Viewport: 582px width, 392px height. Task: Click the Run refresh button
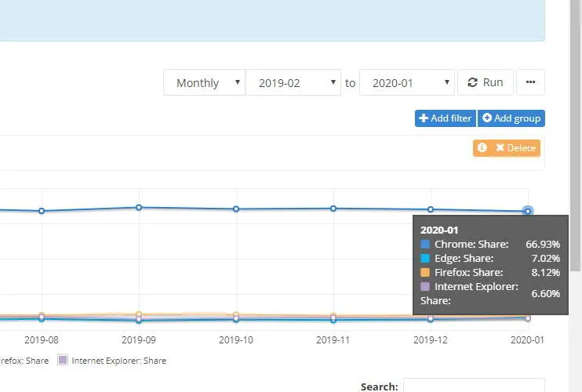tap(485, 82)
